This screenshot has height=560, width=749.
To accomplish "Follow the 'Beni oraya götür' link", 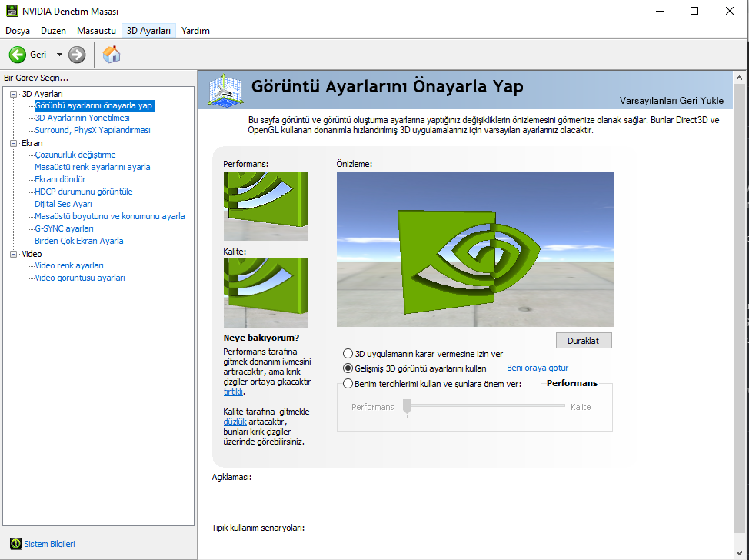I will (x=538, y=368).
